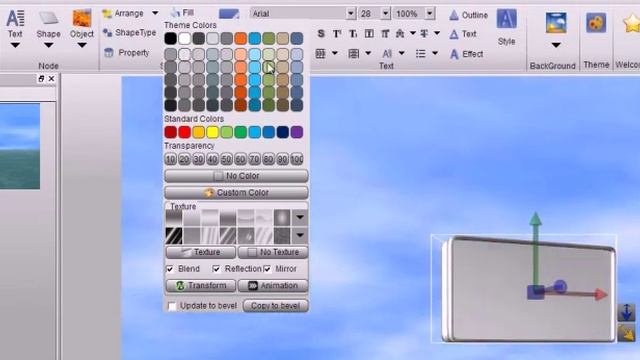Pick the orange top-row theme swatch
Screen dimensions: 640x360
pyautogui.click(x=240, y=38)
